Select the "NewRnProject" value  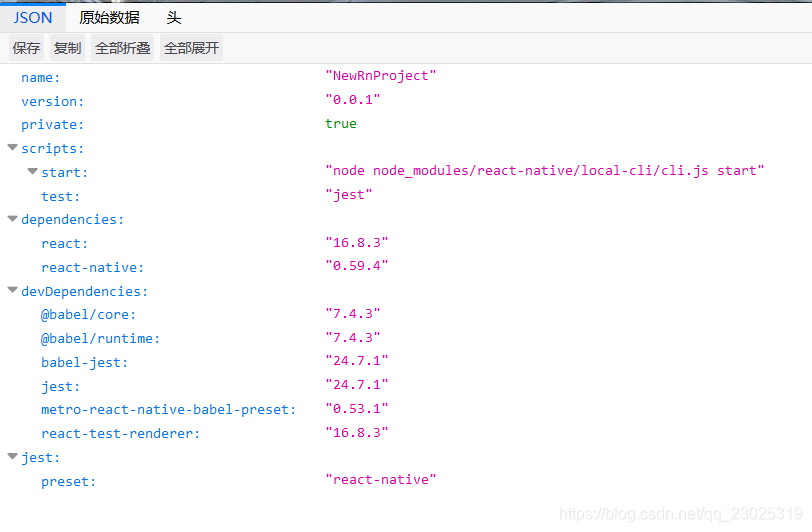point(381,76)
